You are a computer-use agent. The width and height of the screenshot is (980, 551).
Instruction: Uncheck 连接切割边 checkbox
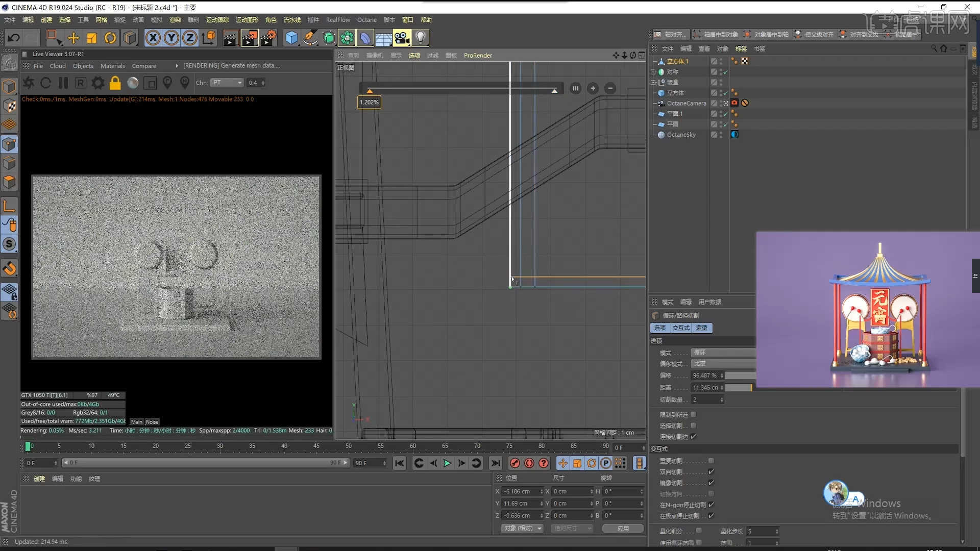pos(693,437)
